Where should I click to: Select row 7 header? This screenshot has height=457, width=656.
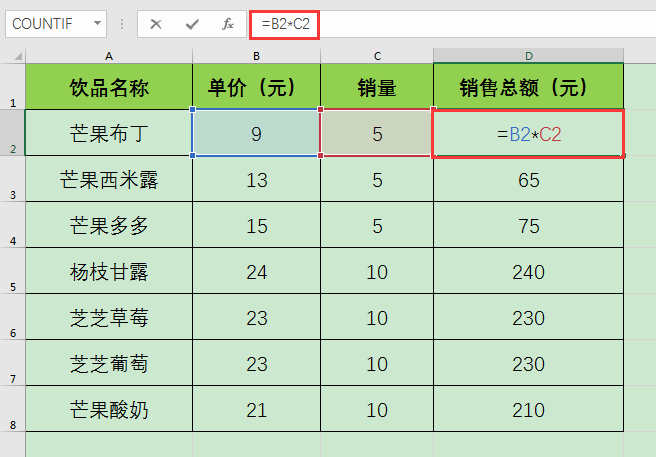coord(13,363)
